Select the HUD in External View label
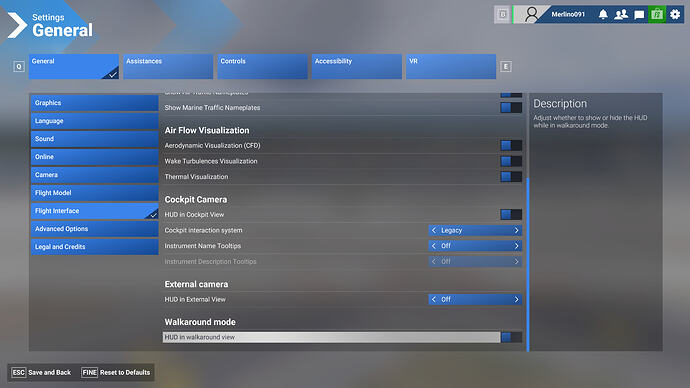 click(x=195, y=299)
